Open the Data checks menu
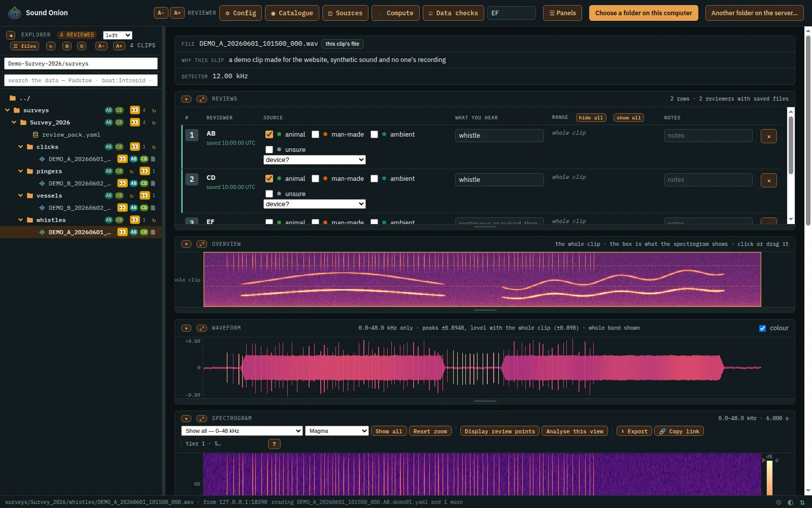 click(x=453, y=13)
